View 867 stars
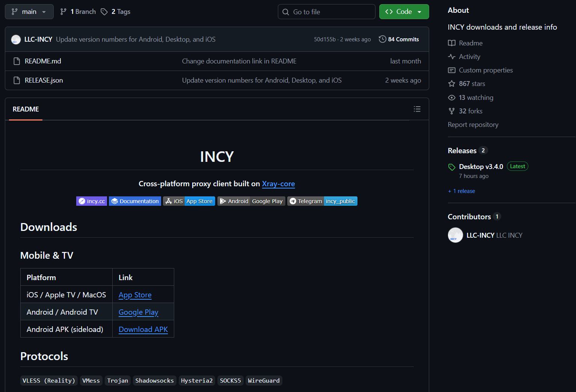576x392 pixels. (472, 84)
